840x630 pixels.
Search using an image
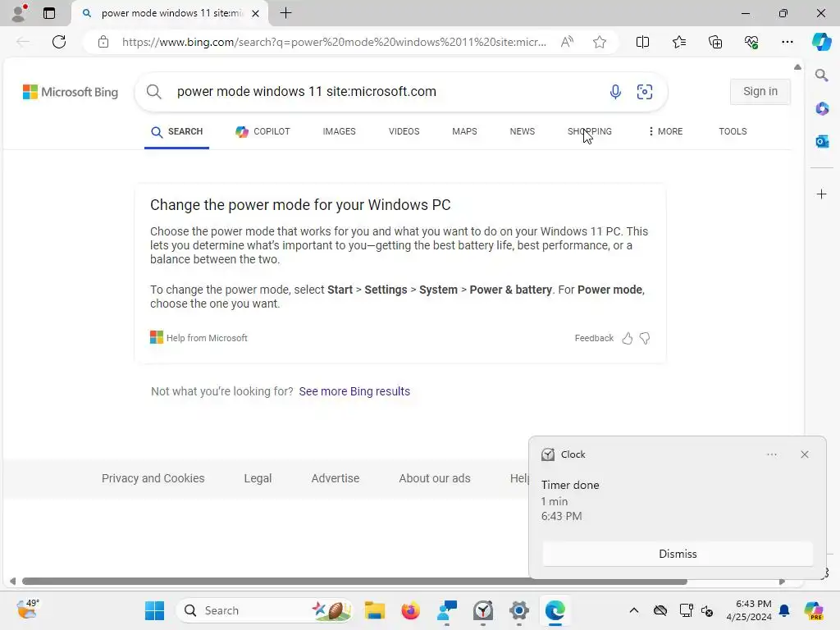tap(645, 92)
